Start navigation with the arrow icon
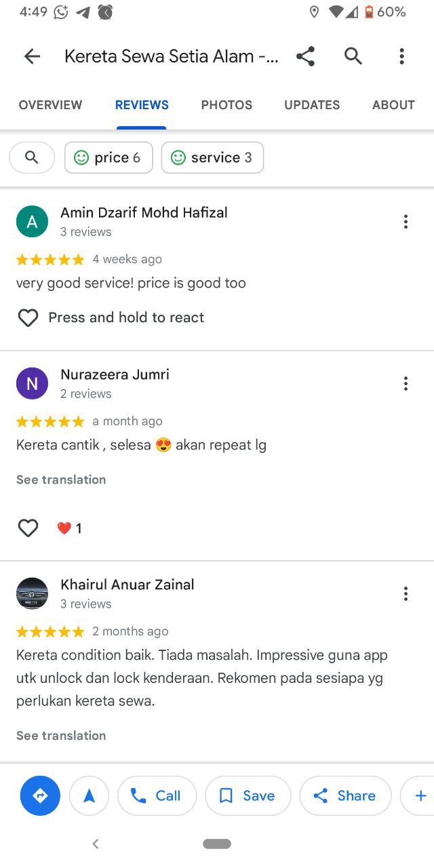 click(x=89, y=795)
